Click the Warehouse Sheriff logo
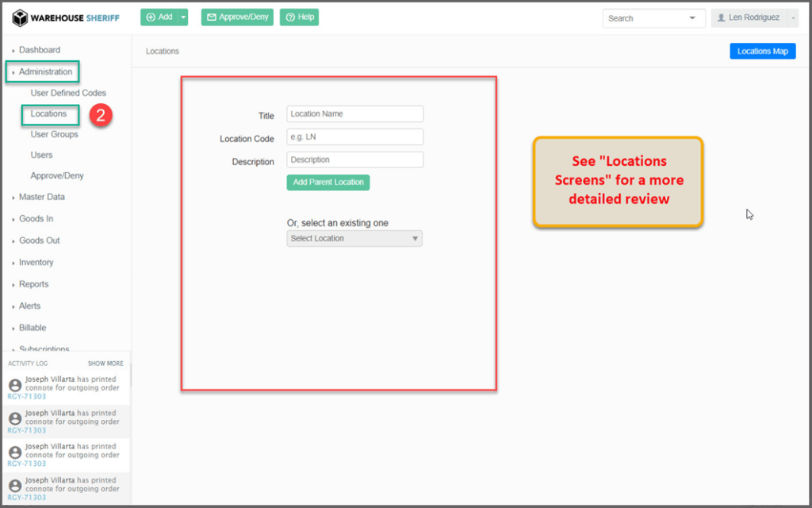 point(66,17)
